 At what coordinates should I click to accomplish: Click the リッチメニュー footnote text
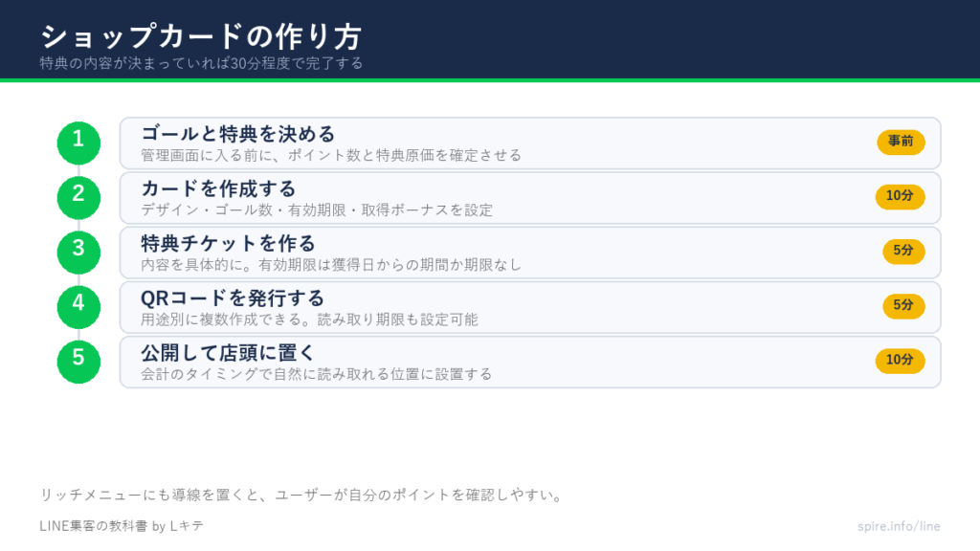click(301, 495)
